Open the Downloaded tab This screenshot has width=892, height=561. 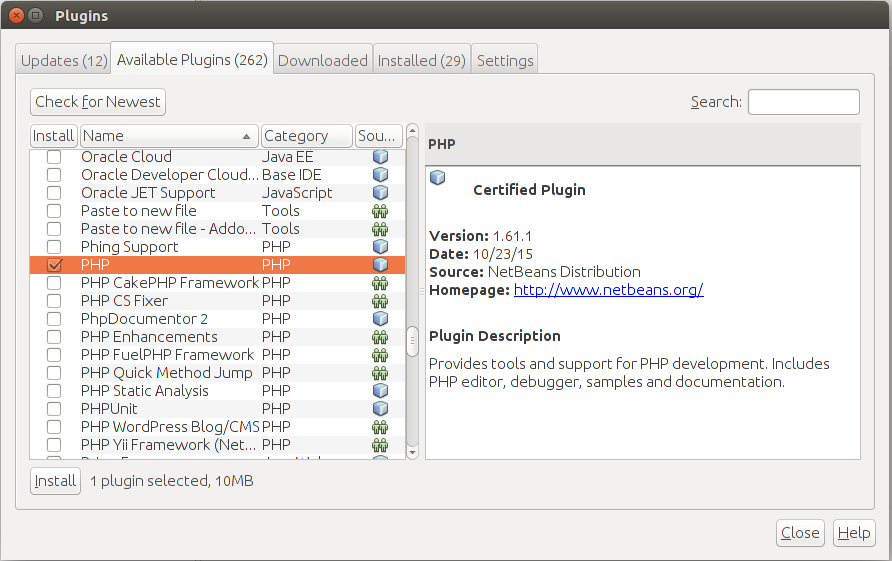click(x=323, y=60)
